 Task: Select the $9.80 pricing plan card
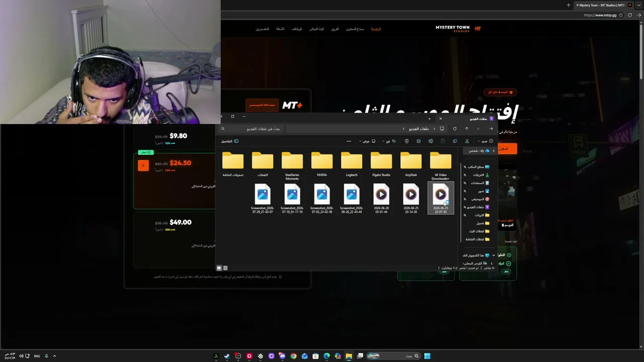point(174,137)
